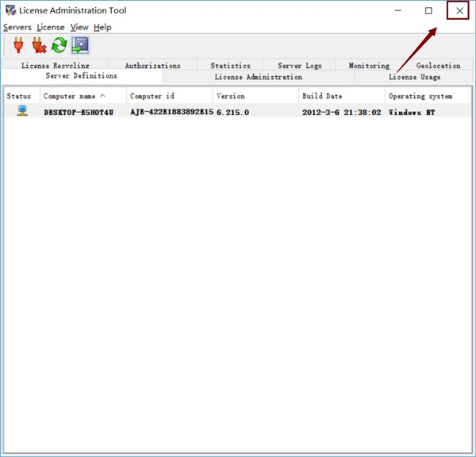This screenshot has height=457, width=476.
Task: Sort by Build Date column header
Action: pyautogui.click(x=342, y=96)
